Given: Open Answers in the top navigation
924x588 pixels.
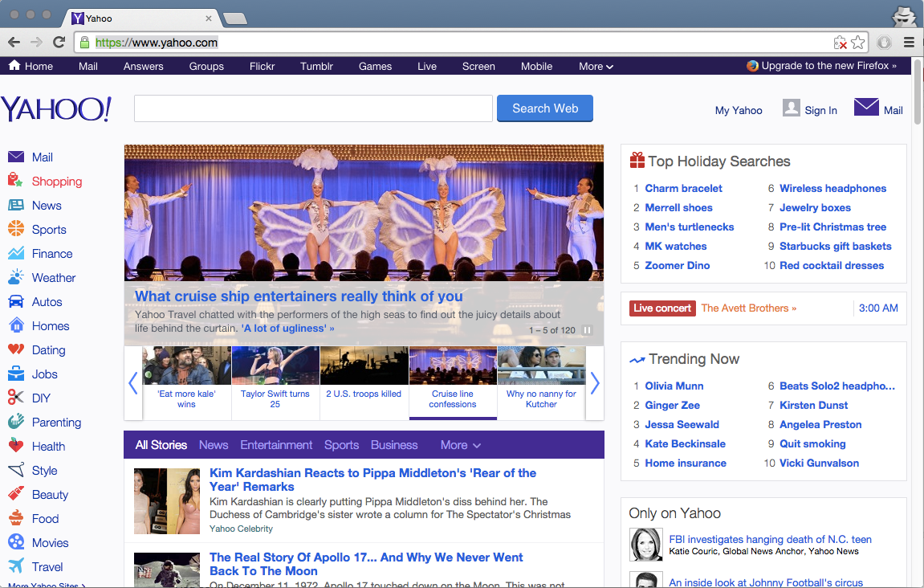Looking at the screenshot, I should point(143,66).
